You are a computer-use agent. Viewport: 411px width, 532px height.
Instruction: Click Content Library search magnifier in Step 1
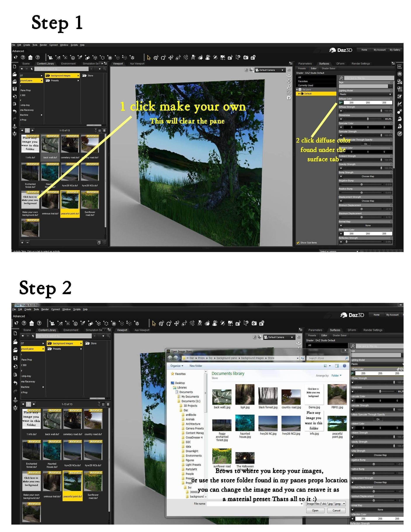coord(105,69)
